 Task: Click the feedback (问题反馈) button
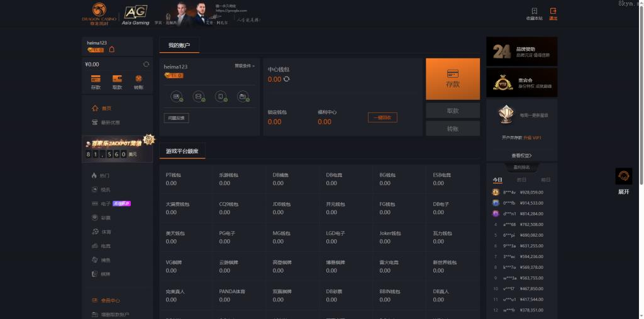click(176, 117)
